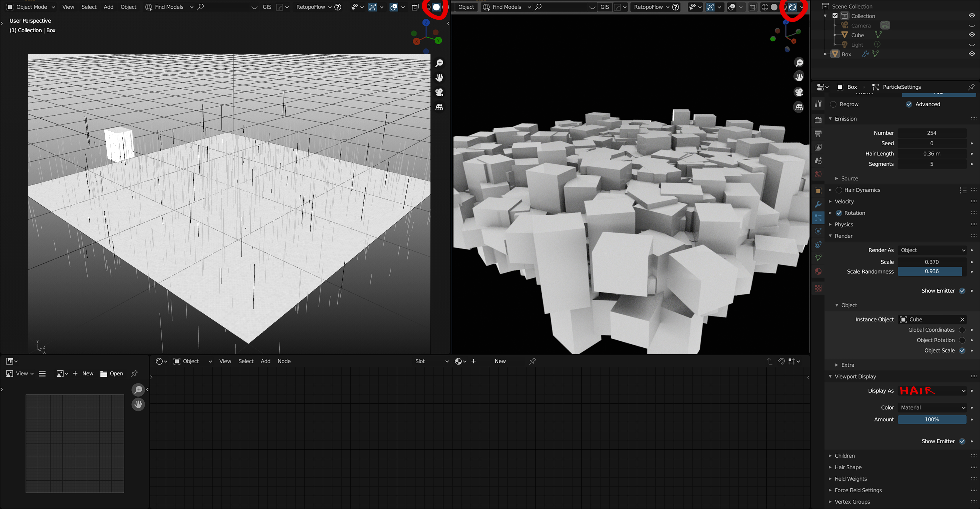Open the Physics properties tab icon
The image size is (980, 509).
tap(818, 231)
